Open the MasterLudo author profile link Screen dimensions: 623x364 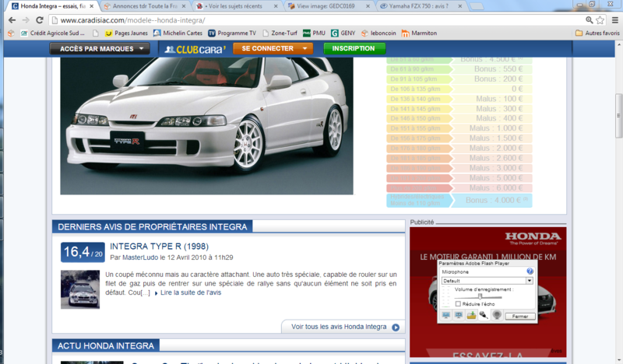coord(140,257)
